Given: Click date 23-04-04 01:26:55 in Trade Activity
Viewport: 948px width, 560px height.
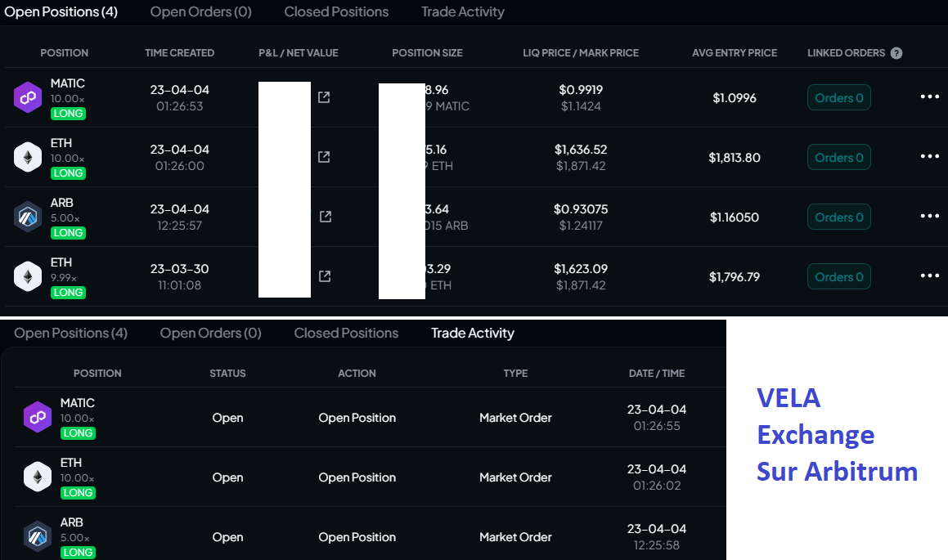Looking at the screenshot, I should coord(657,418).
